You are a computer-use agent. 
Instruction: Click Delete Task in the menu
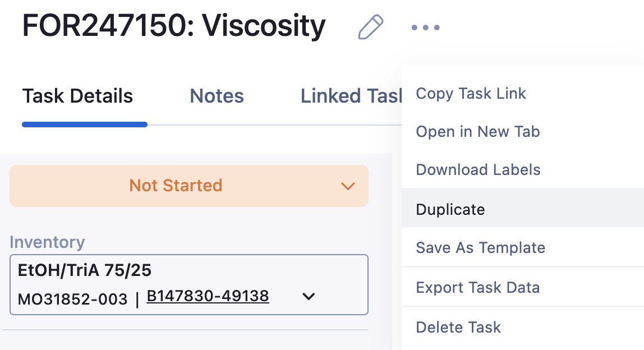tap(458, 327)
